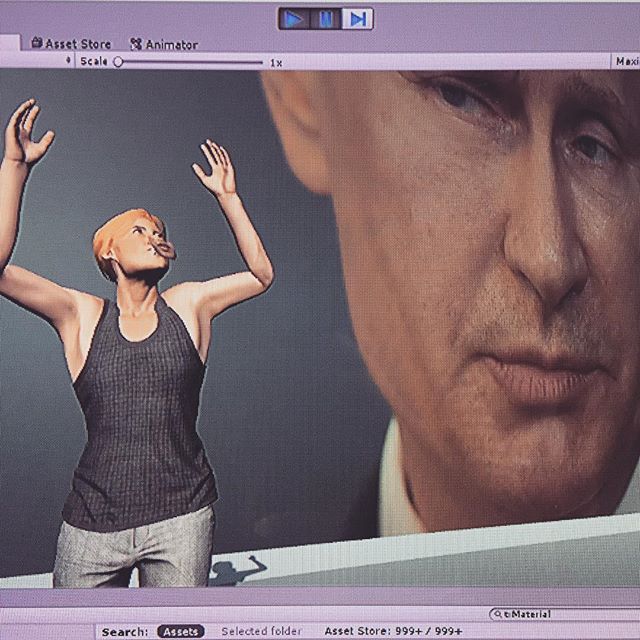Click Asset Store: 999+ / 999+ results
Viewport: 640px width, 640px height.
393,631
